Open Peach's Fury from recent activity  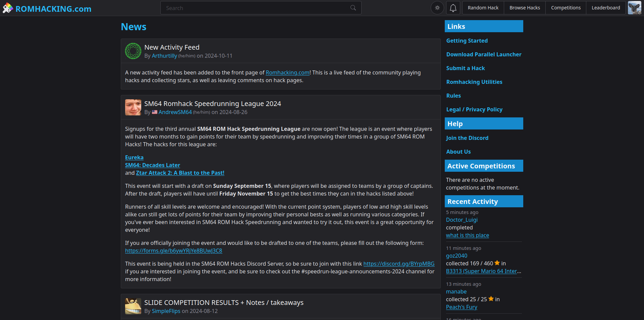[461, 307]
